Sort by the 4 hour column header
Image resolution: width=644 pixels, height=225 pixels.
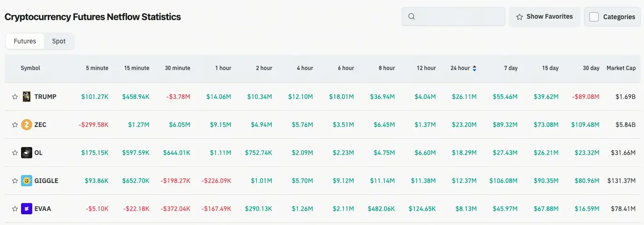tap(305, 68)
